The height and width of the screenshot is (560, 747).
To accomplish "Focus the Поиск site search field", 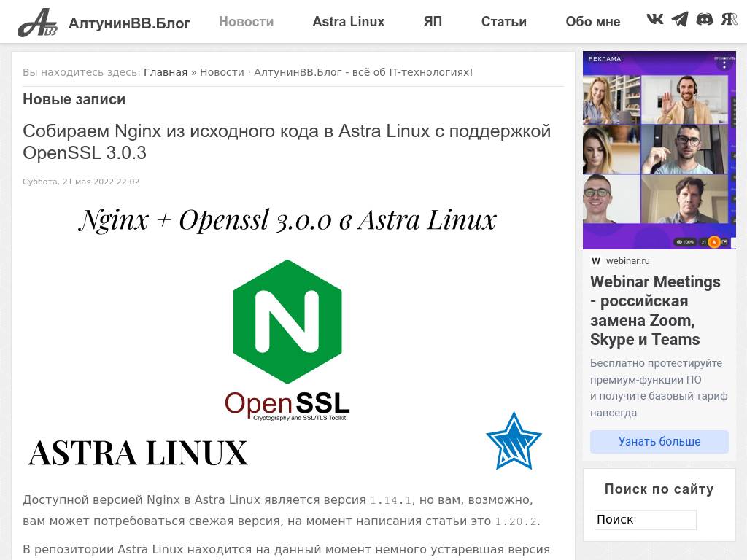I will (645, 519).
